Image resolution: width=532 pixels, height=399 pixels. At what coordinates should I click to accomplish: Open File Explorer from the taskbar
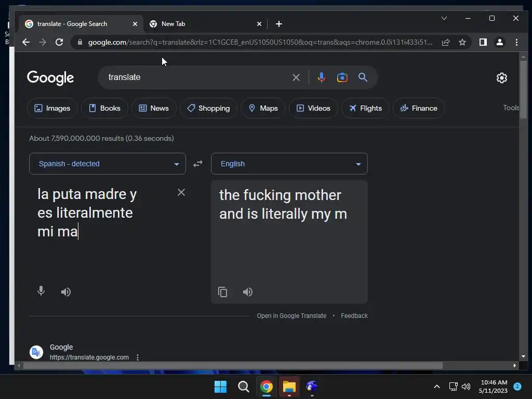[x=289, y=387]
